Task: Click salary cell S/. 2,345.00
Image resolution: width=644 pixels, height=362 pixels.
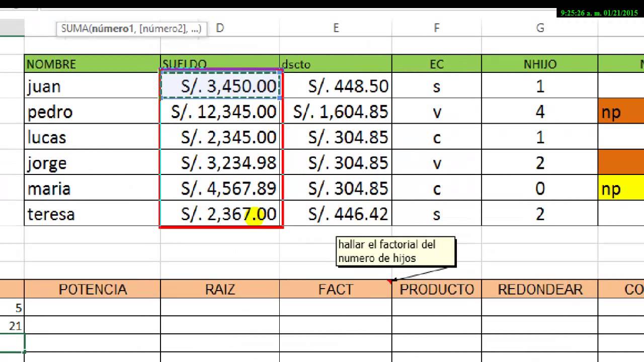Action: point(220,137)
